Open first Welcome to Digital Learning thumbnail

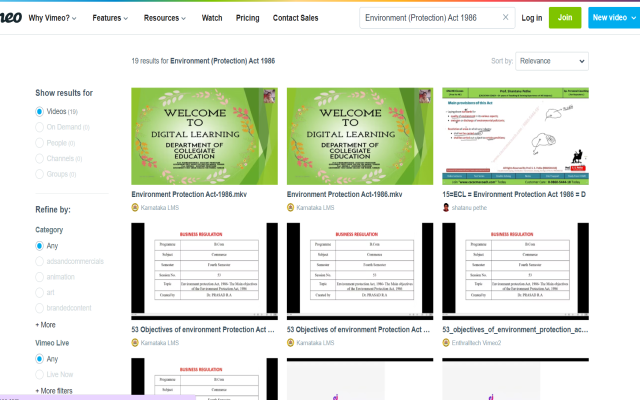[204, 136]
